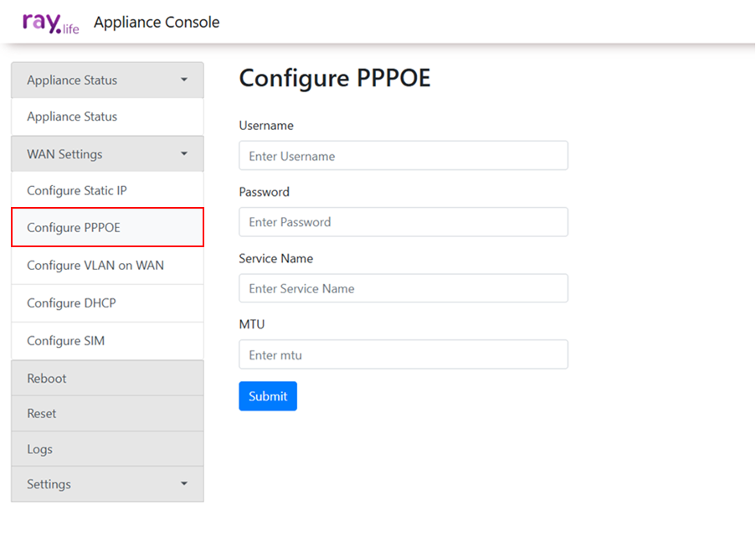Viewport: 756px width, 553px height.
Task: Click the Appliance Console title
Action: (x=157, y=23)
